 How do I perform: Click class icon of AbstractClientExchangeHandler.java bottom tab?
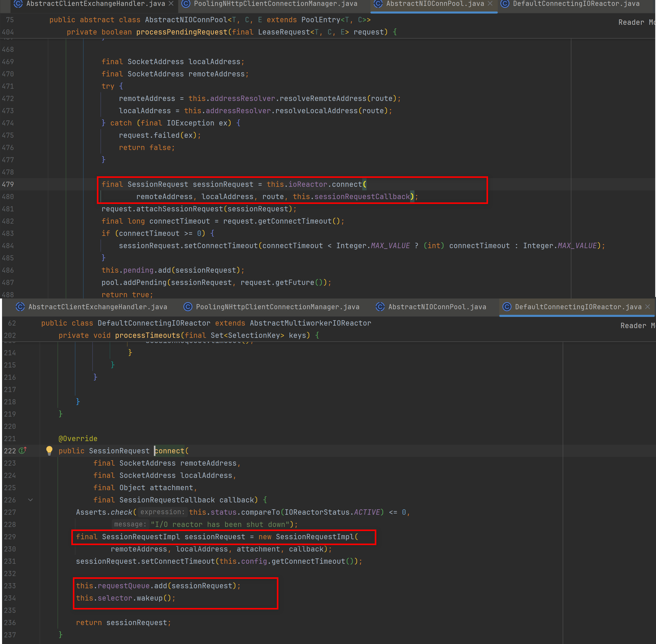[x=20, y=307]
